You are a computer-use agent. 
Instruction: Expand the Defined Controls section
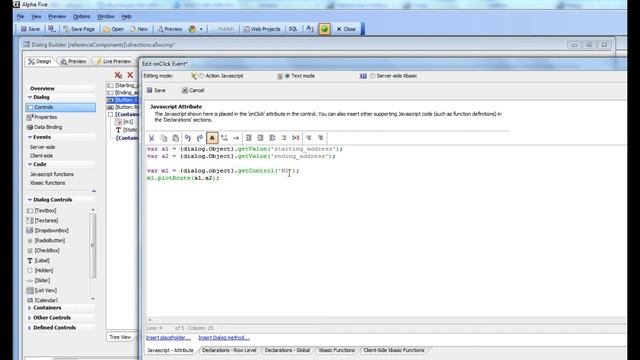(29, 328)
